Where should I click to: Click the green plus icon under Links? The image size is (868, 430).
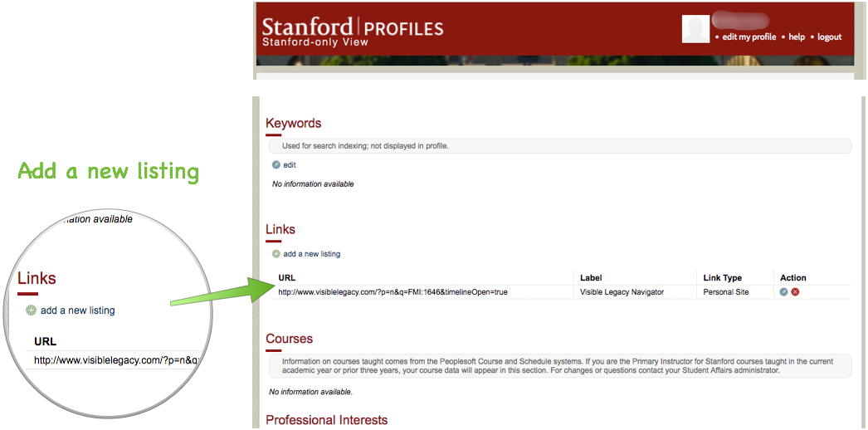[x=276, y=254]
